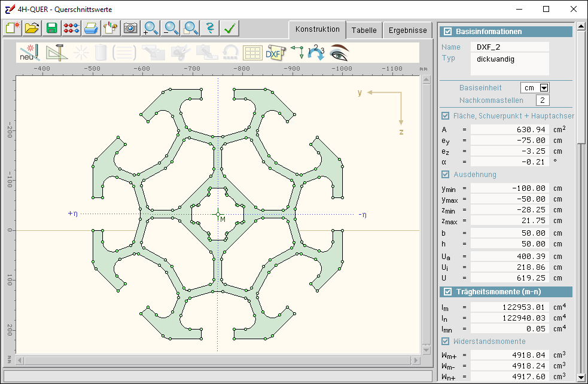Screen dimensions: 588x384
Task: Switch to the Tabelle tab
Action: pos(364,30)
